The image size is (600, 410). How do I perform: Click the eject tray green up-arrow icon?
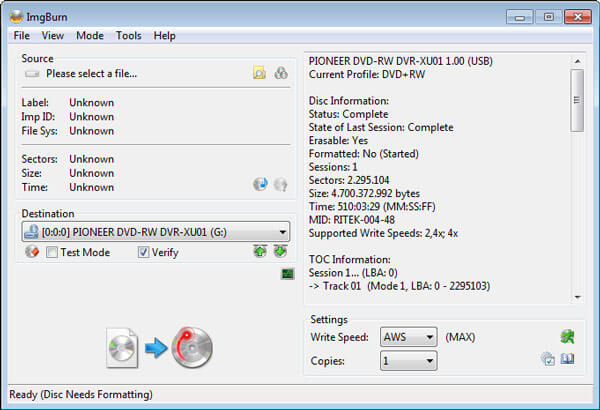click(x=260, y=252)
